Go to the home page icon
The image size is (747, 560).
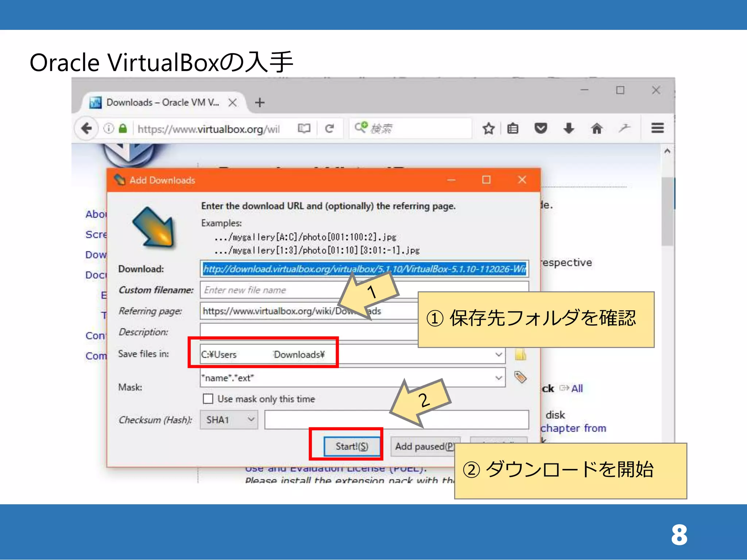click(597, 128)
